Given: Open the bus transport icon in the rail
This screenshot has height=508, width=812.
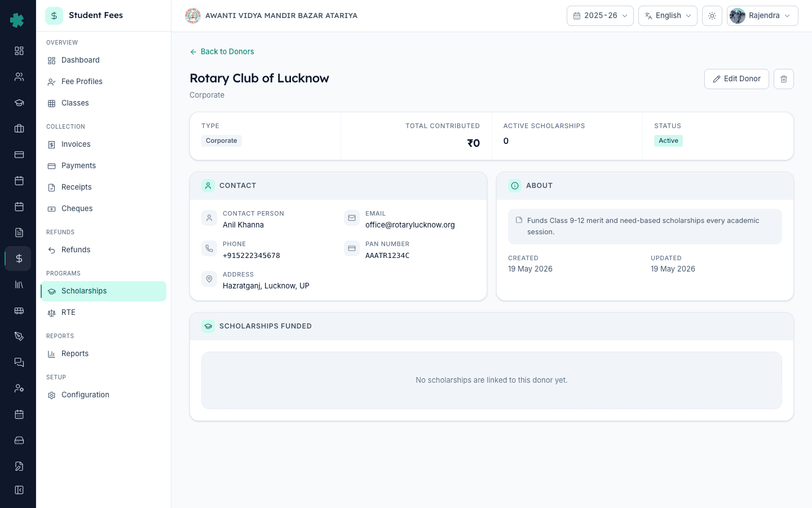Looking at the screenshot, I should pyautogui.click(x=19, y=310).
